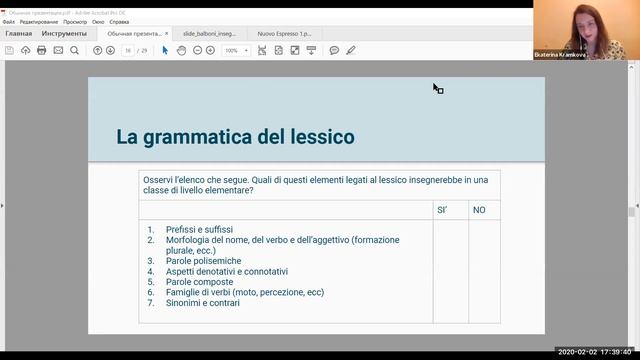Switch to full screen mode icon

coord(295,50)
